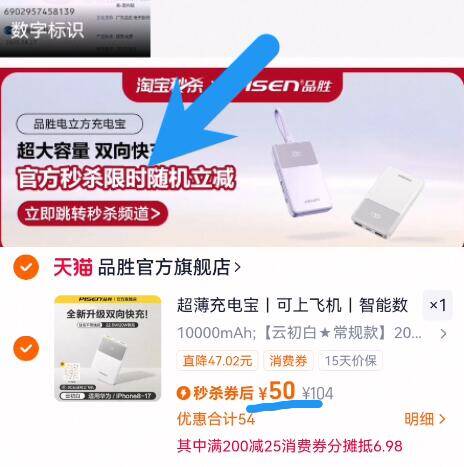Image resolution: width=464 pixels, height=467 pixels.
Task: Tap the 优惠合计54 discount summary text
Action: pyautogui.click(x=216, y=419)
